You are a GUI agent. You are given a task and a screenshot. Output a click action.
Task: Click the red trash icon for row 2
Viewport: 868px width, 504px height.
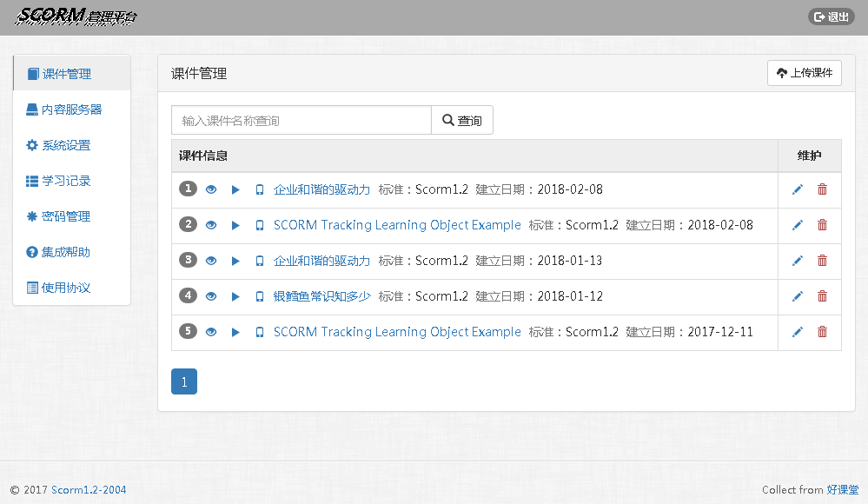coord(822,225)
